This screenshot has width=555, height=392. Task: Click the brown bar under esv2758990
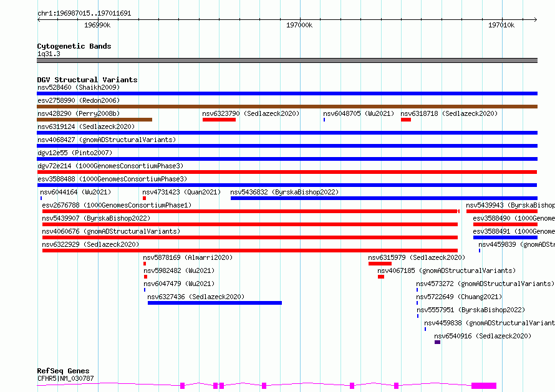287,107
